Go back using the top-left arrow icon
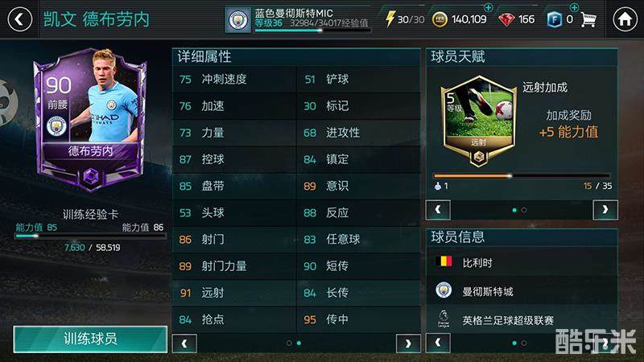644x362 pixels. pos(19,19)
